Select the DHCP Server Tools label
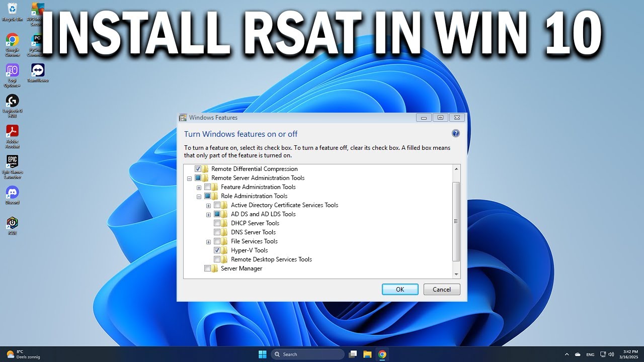 tap(255, 223)
